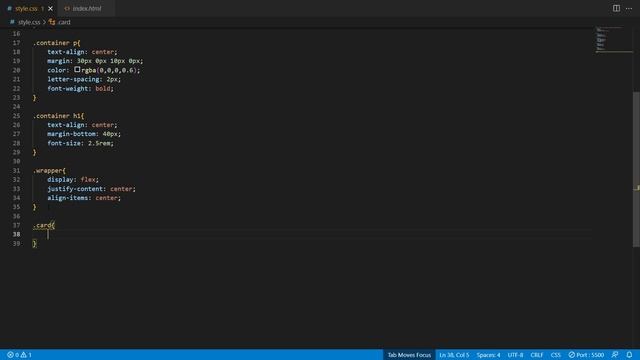
Task: Click the rgba color swatch on line 20
Action: pos(77,70)
